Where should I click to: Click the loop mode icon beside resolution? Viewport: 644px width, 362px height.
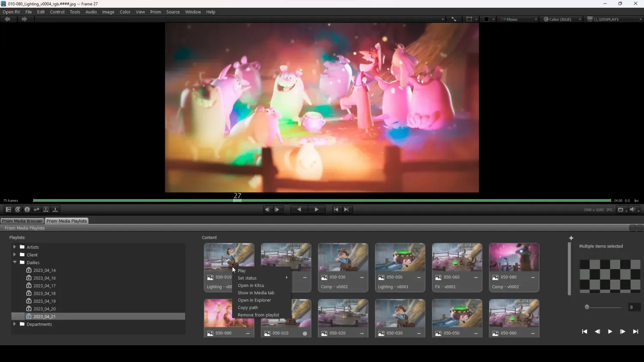pyautogui.click(x=620, y=210)
